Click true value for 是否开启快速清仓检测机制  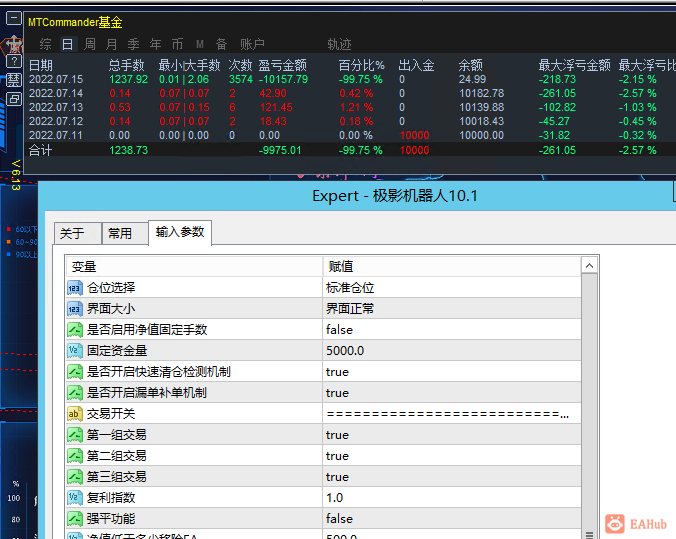coord(451,372)
